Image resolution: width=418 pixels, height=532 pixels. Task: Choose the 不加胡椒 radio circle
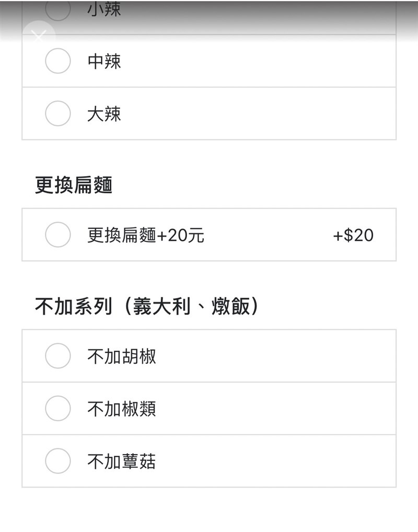tap(57, 356)
